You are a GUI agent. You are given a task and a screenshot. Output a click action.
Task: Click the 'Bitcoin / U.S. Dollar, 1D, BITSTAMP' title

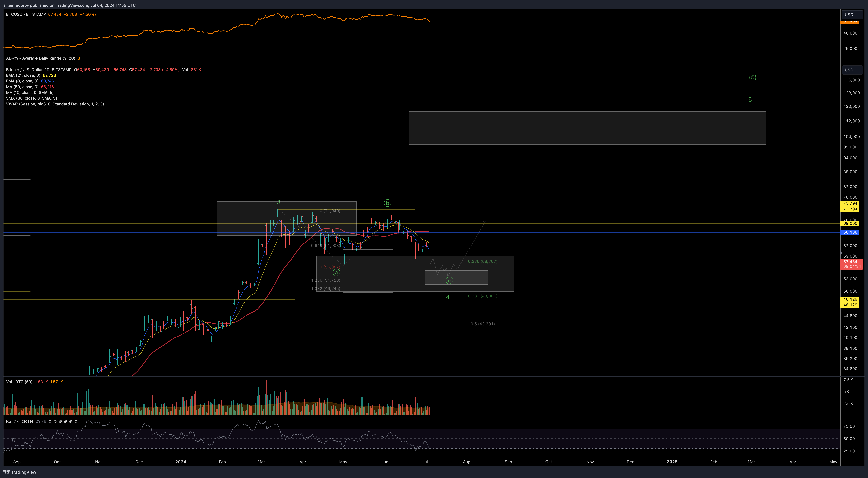coord(39,70)
